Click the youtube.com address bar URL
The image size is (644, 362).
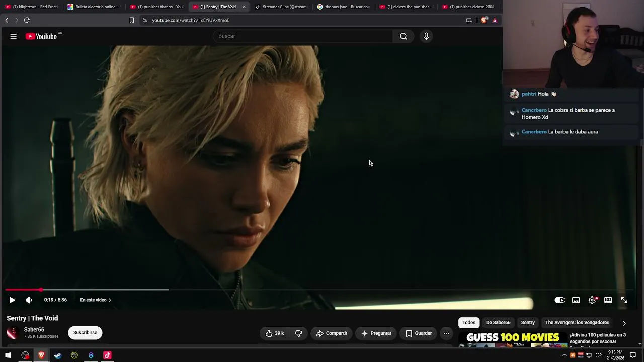(x=191, y=20)
